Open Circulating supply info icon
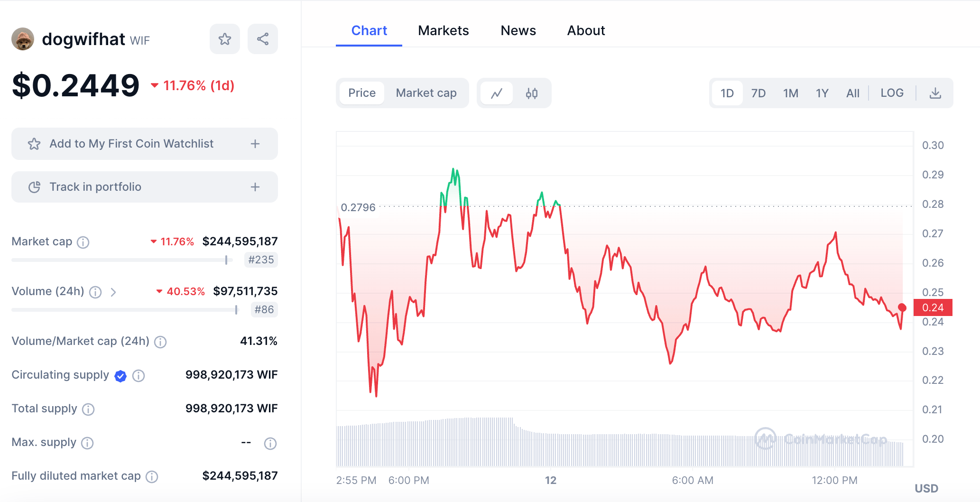This screenshot has width=980, height=502. click(x=139, y=376)
